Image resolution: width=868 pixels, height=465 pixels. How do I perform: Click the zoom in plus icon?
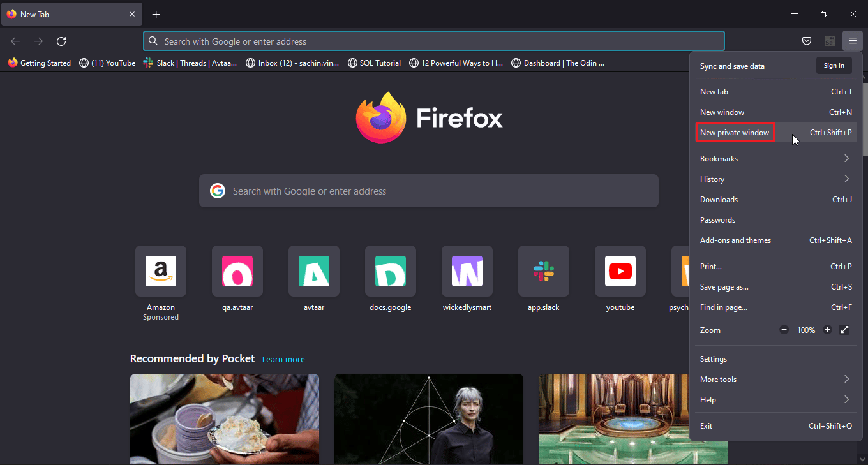click(828, 330)
